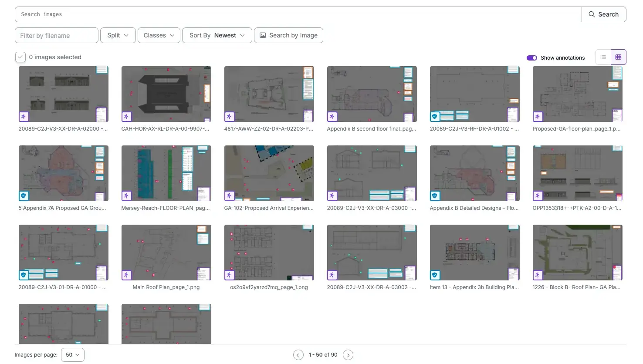Click the Search button

pos(604,14)
